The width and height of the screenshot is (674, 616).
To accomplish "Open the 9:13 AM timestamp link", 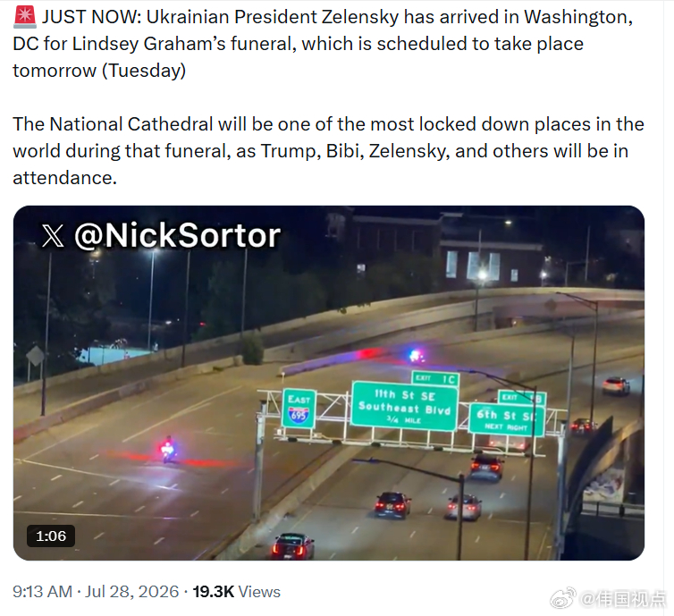I will (x=42, y=592).
